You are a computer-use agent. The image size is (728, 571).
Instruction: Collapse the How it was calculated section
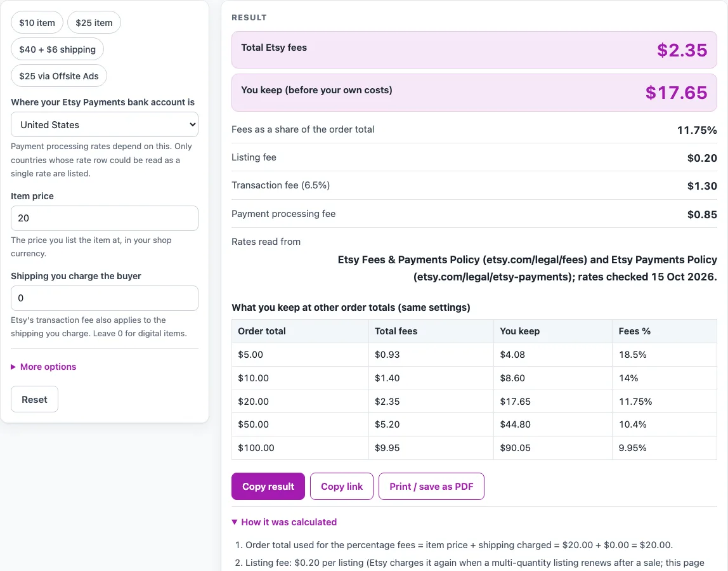[x=284, y=522]
